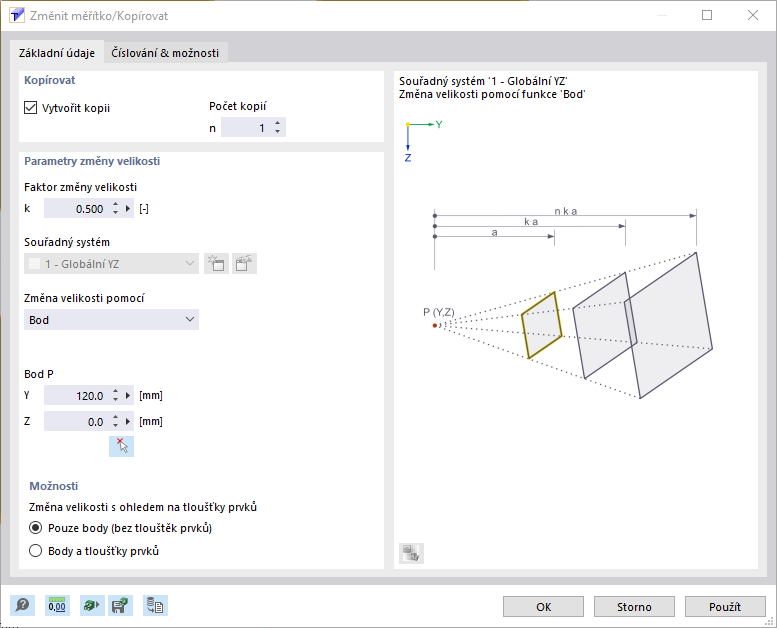The height and width of the screenshot is (628, 777).
Task: Close the Změnit měřítko/Kopírovat dialog
Action: 753,15
